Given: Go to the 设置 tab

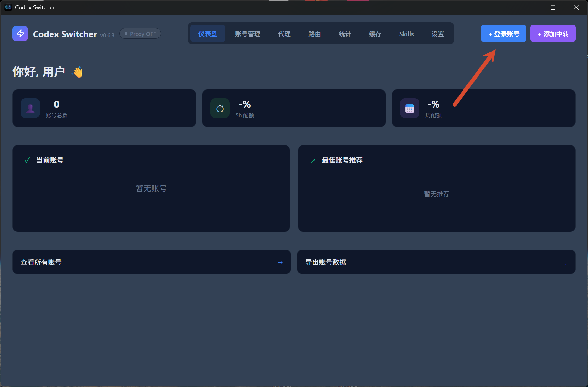Looking at the screenshot, I should click(438, 34).
